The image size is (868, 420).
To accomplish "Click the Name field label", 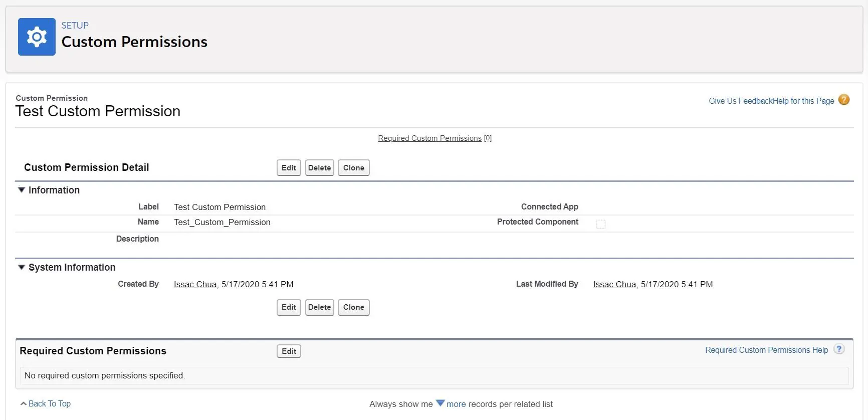I will tap(148, 222).
